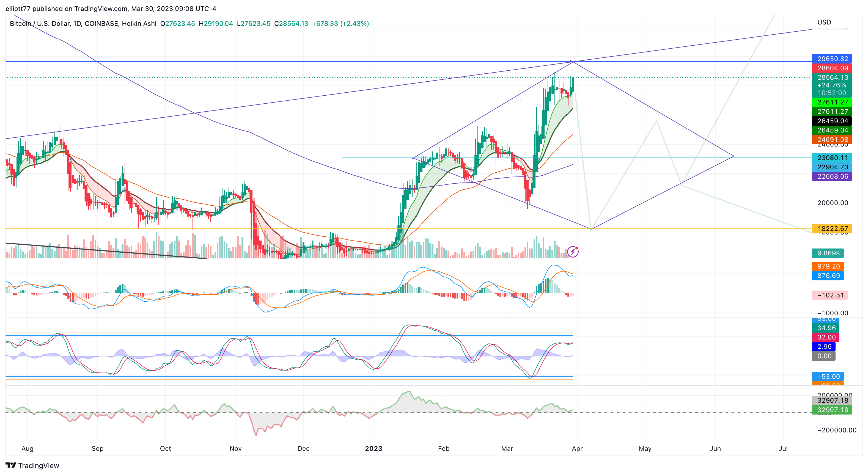Click the bright green 27611.27 label
This screenshot has width=868, height=475.
[x=832, y=102]
